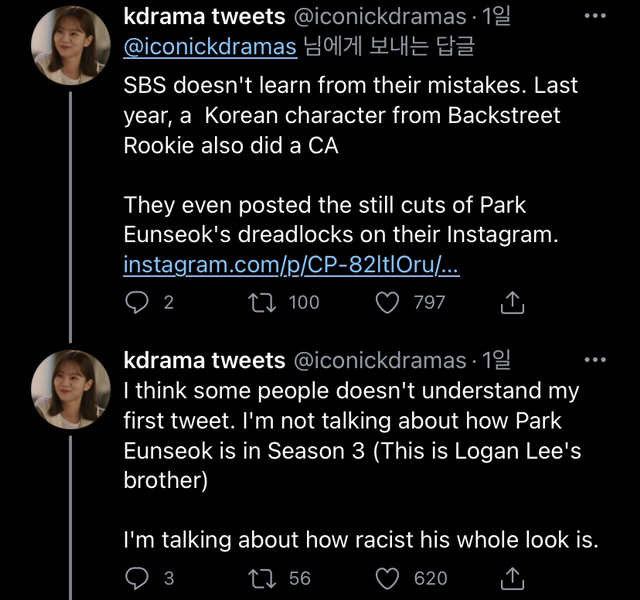Screen dimensions: 640x600
Task: Open the first tweet's 1일 timestamp
Action: (496, 17)
